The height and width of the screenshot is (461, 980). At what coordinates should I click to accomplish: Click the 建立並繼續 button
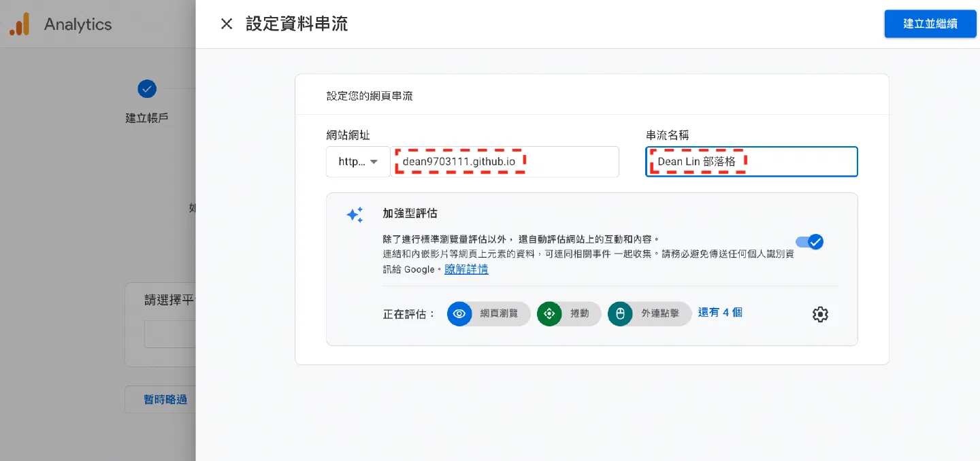(930, 24)
